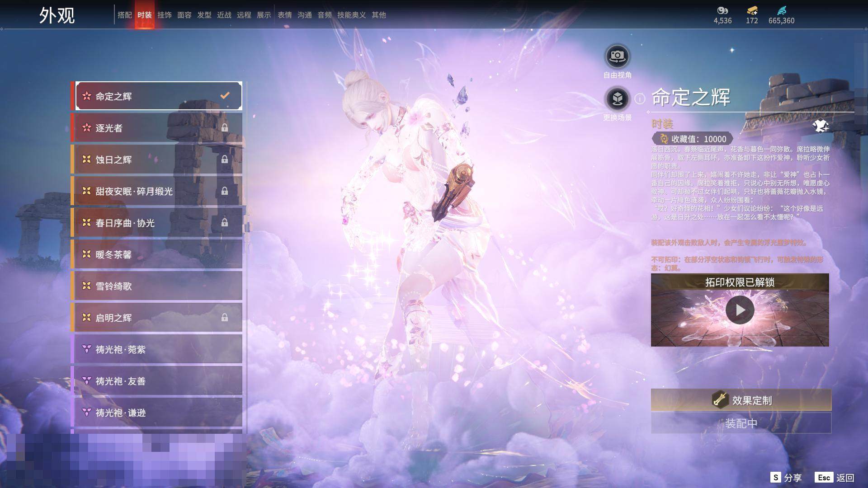Click the collection value (收藏值) swirl icon
868x488 pixels.
(x=664, y=139)
